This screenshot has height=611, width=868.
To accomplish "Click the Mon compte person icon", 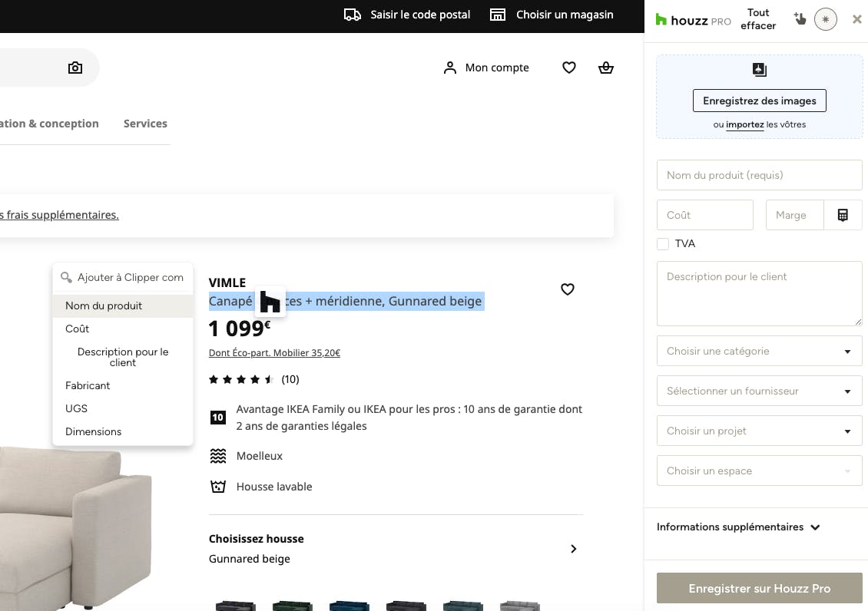I will (450, 68).
